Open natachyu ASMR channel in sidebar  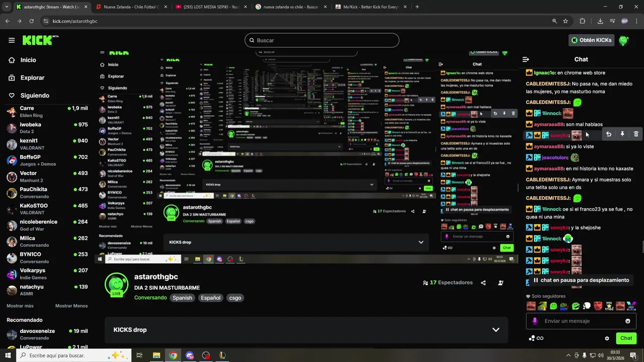point(47,290)
